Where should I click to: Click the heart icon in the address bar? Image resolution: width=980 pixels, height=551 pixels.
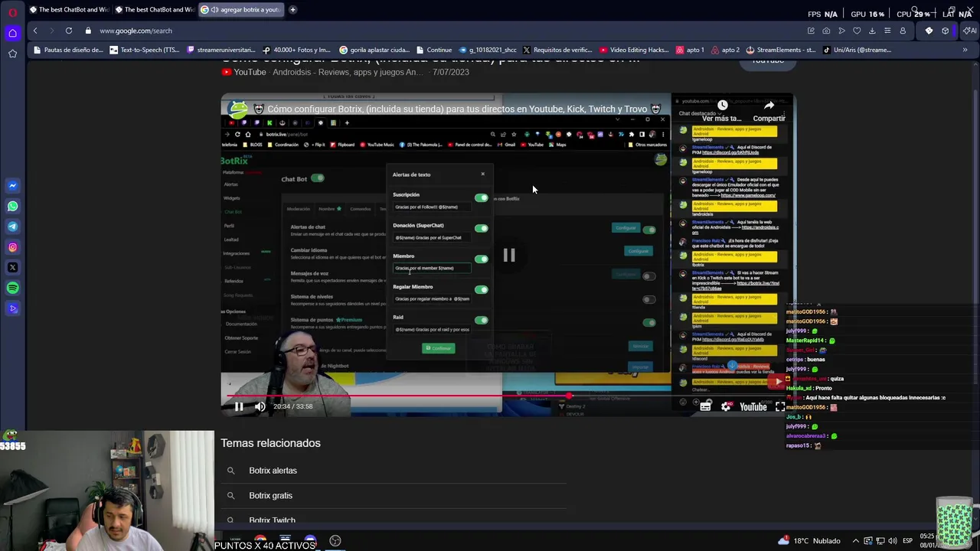click(857, 31)
